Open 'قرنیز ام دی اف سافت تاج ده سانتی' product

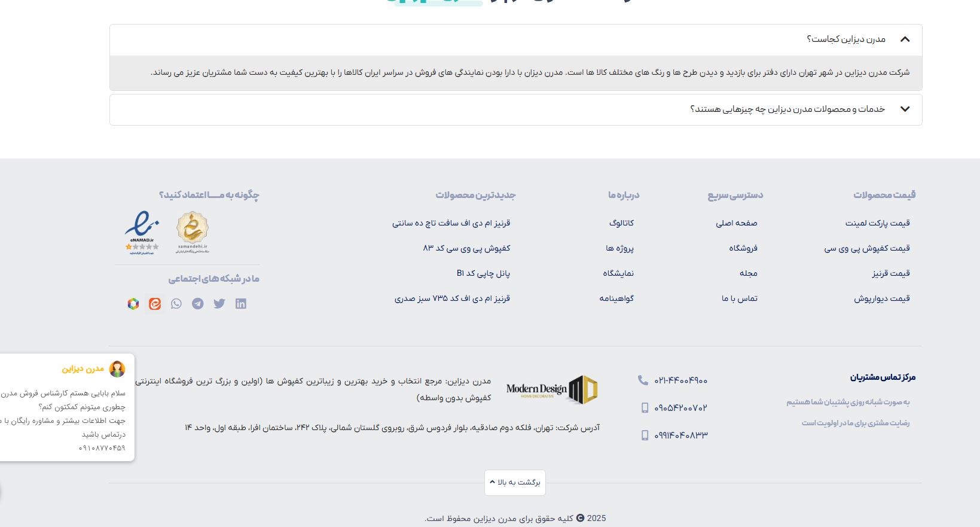pos(451,223)
